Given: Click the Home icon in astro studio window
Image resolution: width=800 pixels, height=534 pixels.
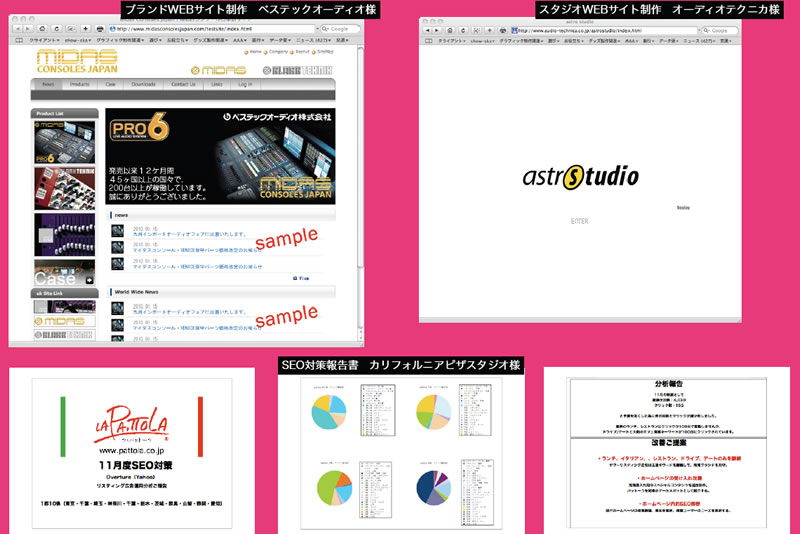Looking at the screenshot, I should coord(450,31).
